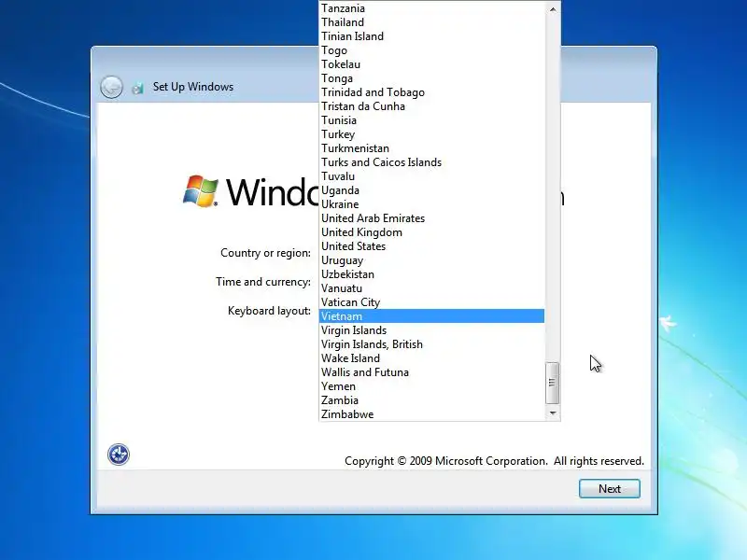Select Tunisia in the country list
Viewport: 747px width, 560px height.
(x=431, y=120)
